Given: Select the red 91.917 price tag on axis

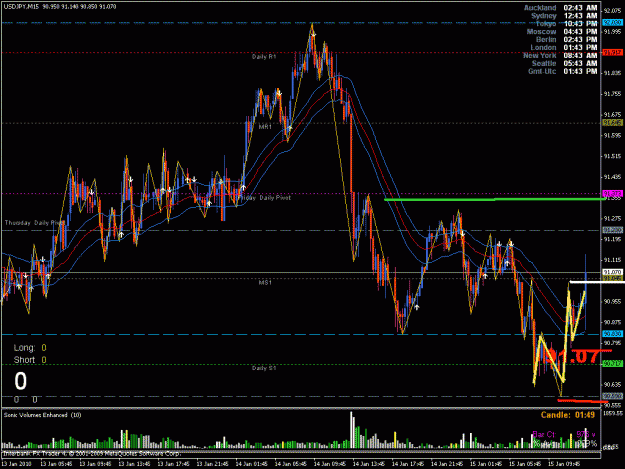Looking at the screenshot, I should tap(612, 52).
